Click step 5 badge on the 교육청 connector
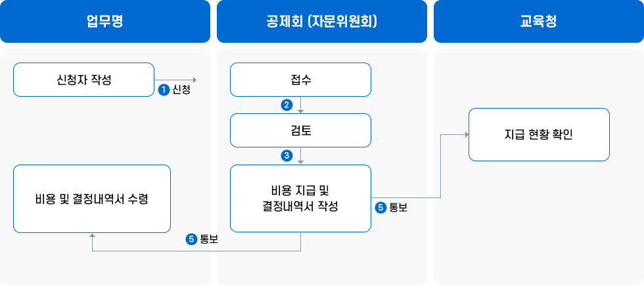This screenshot has width=644, height=285. (x=381, y=208)
